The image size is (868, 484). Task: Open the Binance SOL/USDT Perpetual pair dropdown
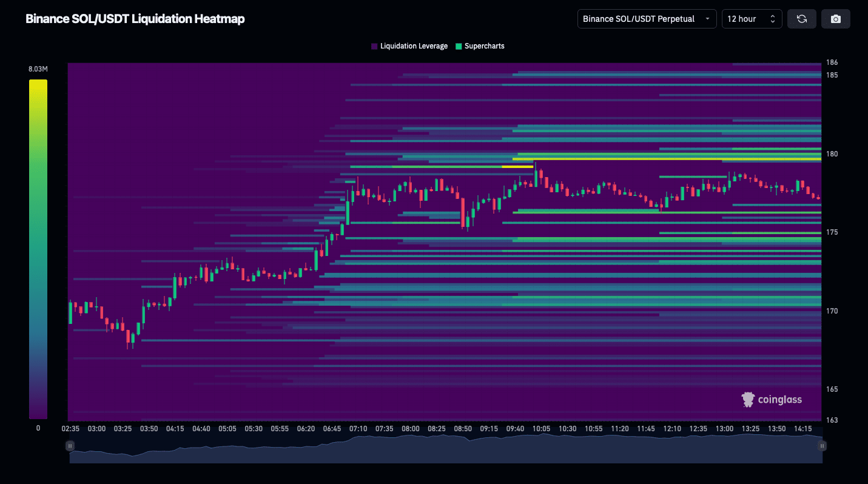[x=646, y=19]
